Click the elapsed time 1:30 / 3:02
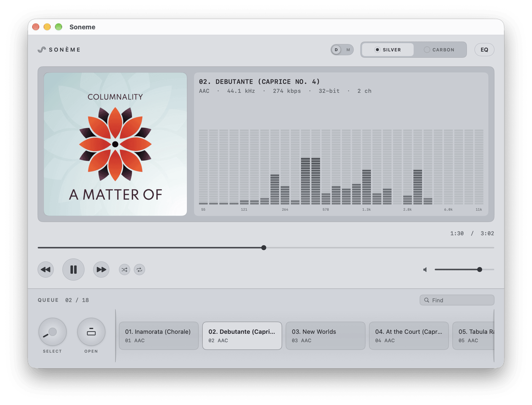 (472, 233)
